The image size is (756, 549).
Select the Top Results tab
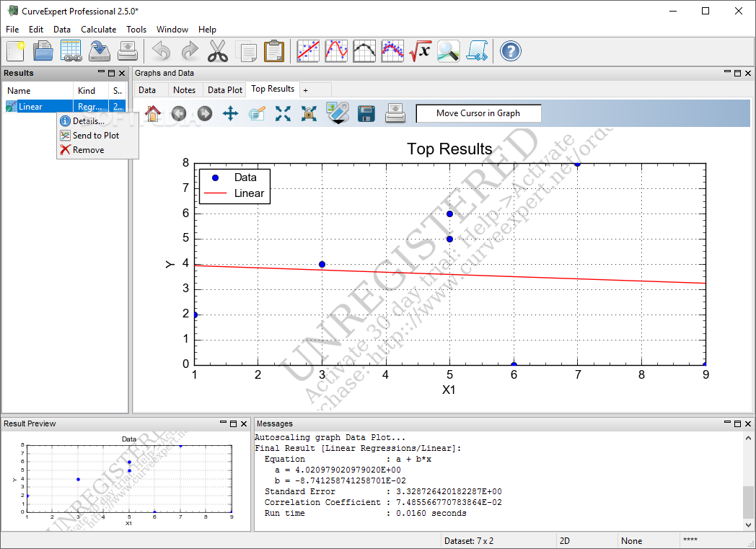click(273, 89)
